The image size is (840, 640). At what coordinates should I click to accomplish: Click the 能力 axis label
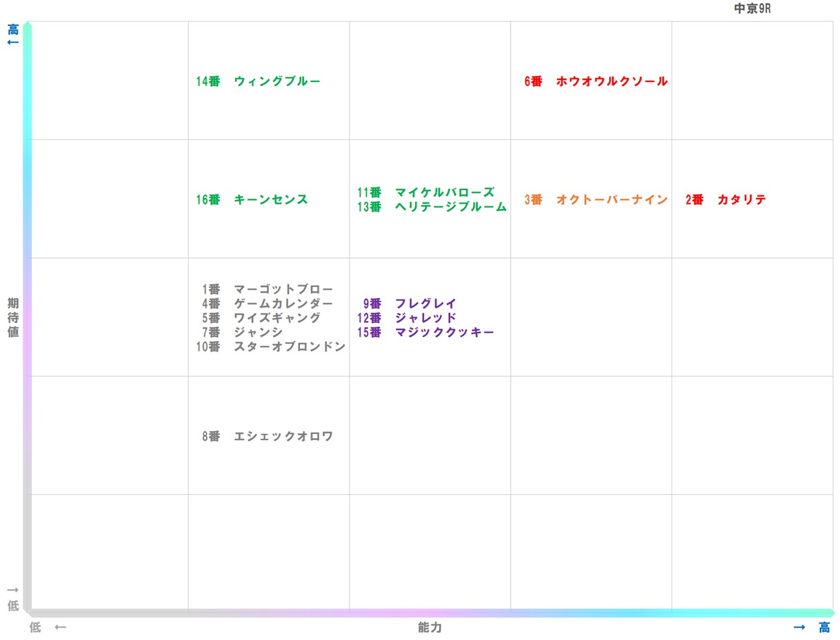(429, 628)
